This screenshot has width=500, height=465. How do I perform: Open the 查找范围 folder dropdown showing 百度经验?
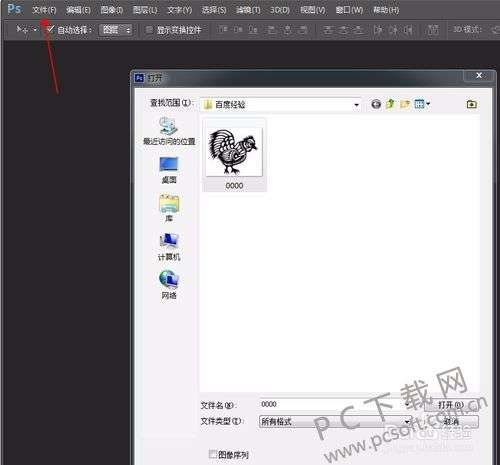(x=281, y=105)
